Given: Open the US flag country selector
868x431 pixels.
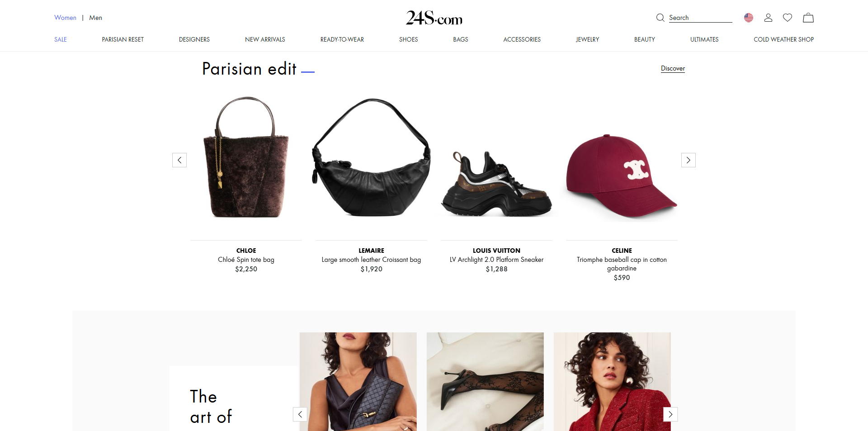Looking at the screenshot, I should [x=749, y=18].
